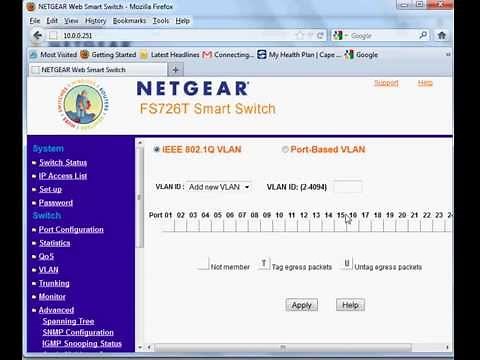Open Set-up page
This screenshot has height=360, width=480.
click(50, 189)
